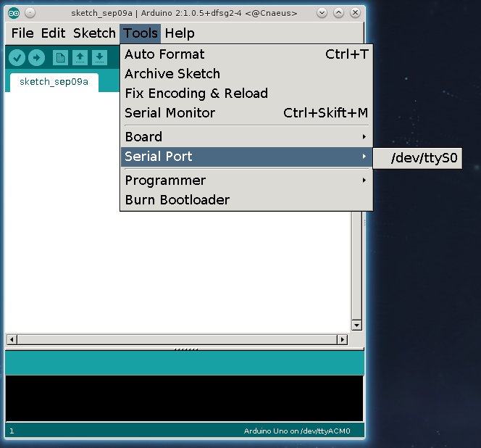Open the Sketch menu
Image resolution: width=481 pixels, height=448 pixels.
pyautogui.click(x=94, y=33)
